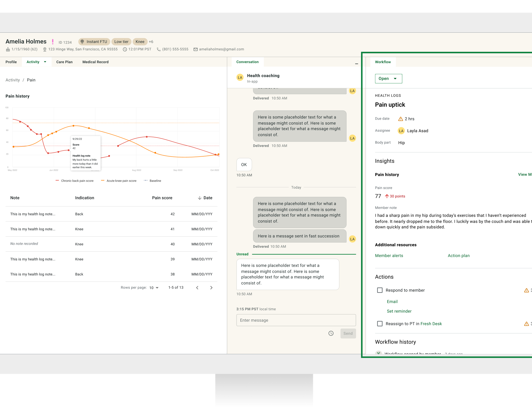Click the 1-5 of 13 pagination text

pos(176,288)
